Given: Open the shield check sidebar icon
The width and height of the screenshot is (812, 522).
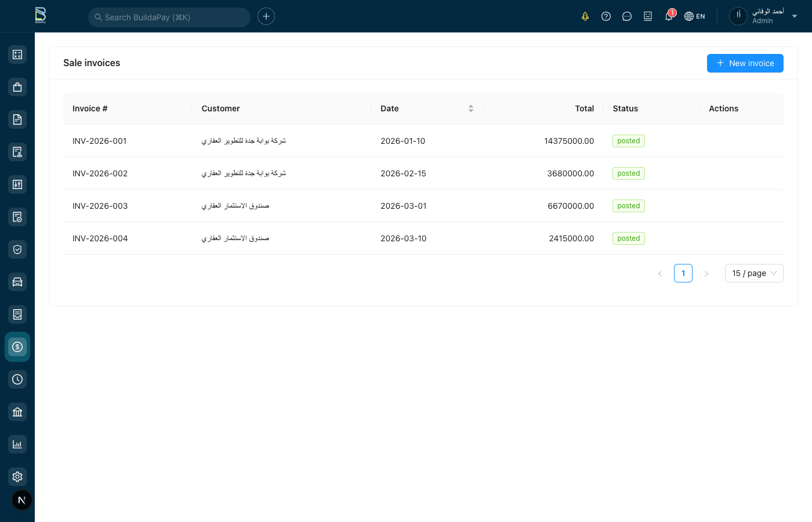Looking at the screenshot, I should tap(17, 249).
